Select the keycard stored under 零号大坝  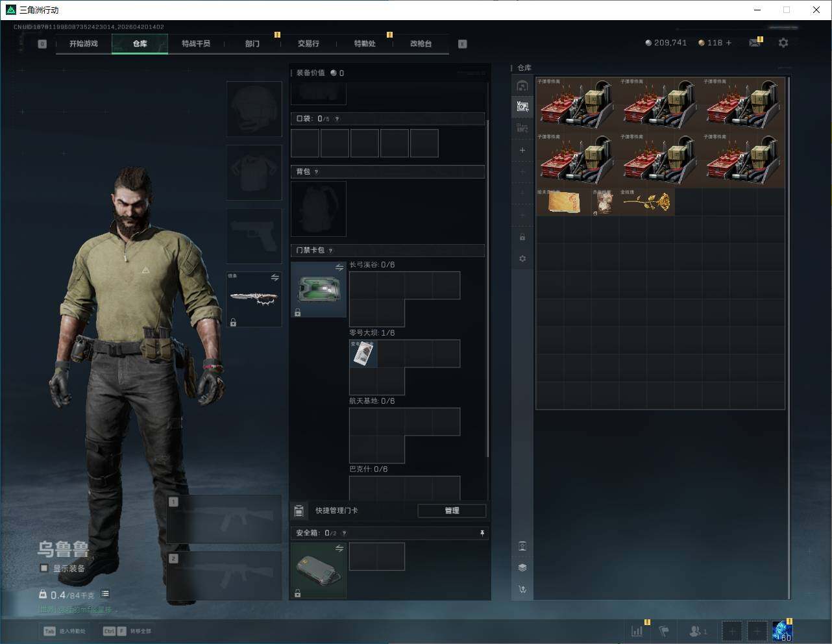click(x=363, y=354)
